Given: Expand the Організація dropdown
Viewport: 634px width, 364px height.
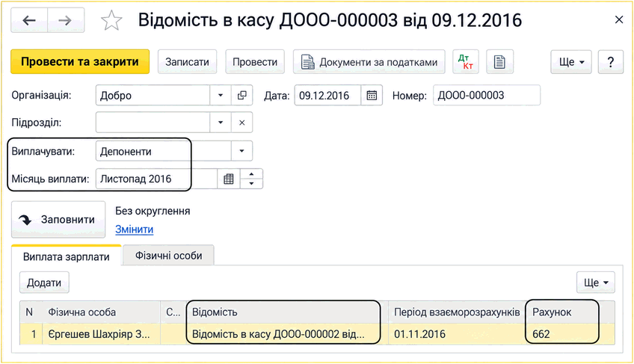Looking at the screenshot, I should coord(221,96).
